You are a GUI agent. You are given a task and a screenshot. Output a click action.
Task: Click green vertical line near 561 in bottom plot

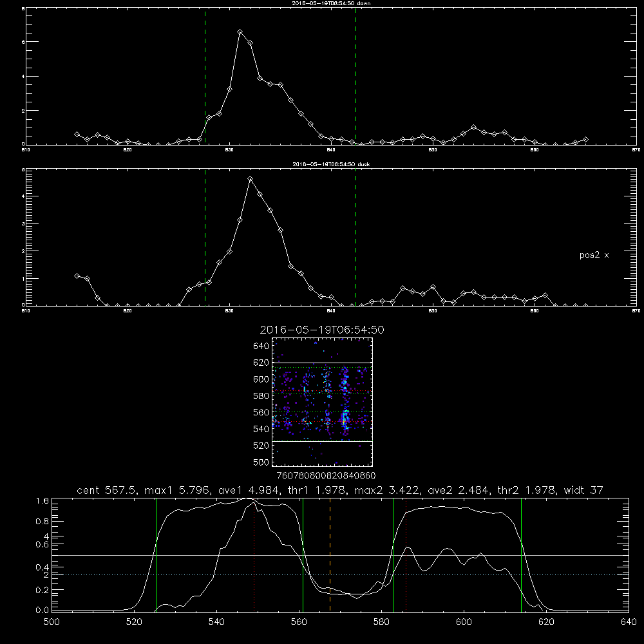pyautogui.click(x=303, y=555)
